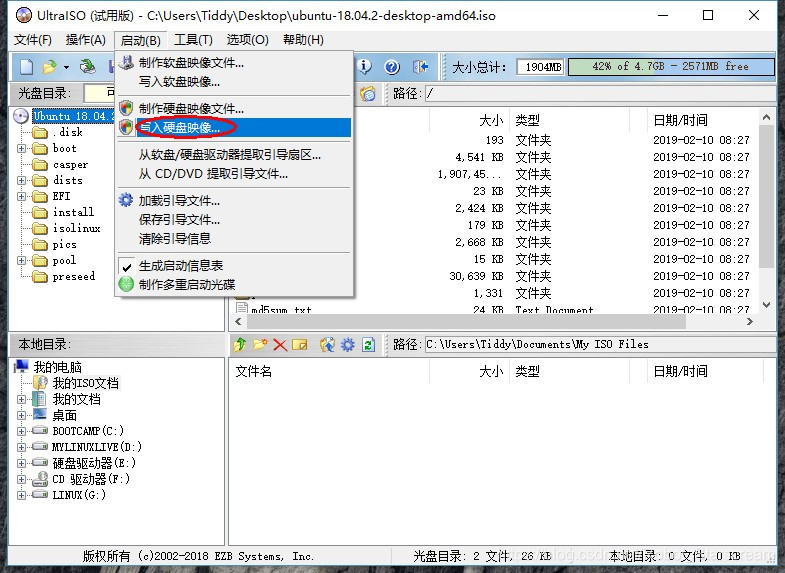Click the drive icon beside BOOTCAMP(C:)
The image size is (785, 573).
(x=40, y=430)
